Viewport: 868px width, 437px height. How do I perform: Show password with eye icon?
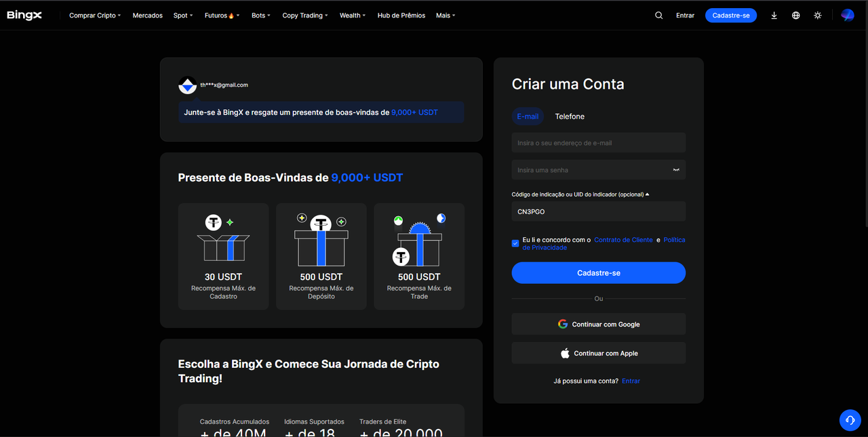[x=675, y=170]
